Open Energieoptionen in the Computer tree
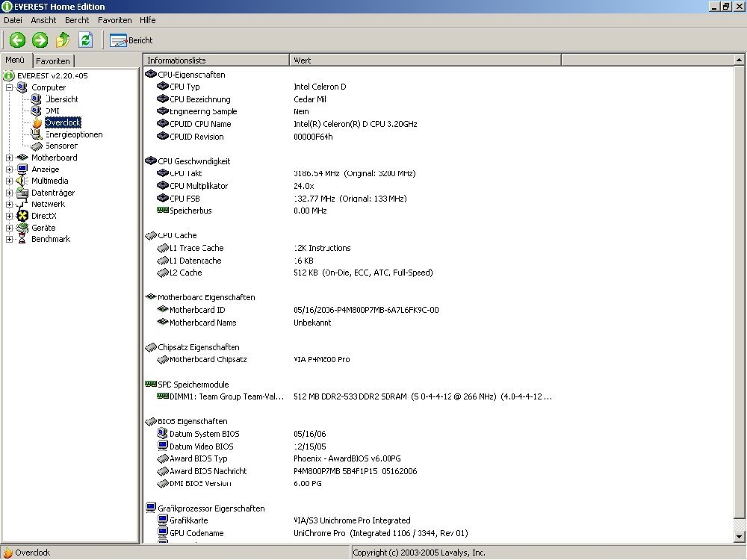Viewport: 747px width, 560px height. pos(73,134)
